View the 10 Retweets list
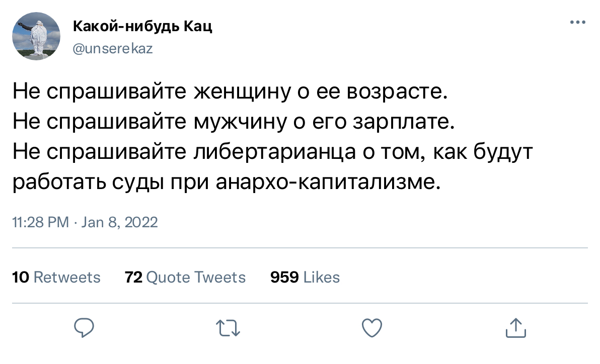The height and width of the screenshot is (364, 600). click(56, 277)
